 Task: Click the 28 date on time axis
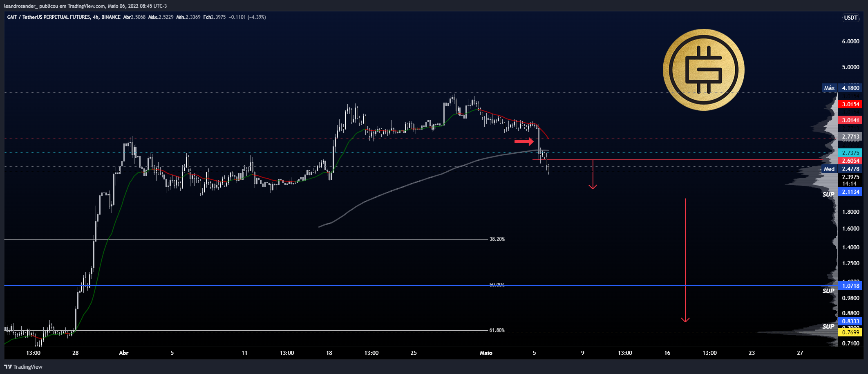pos(76,353)
